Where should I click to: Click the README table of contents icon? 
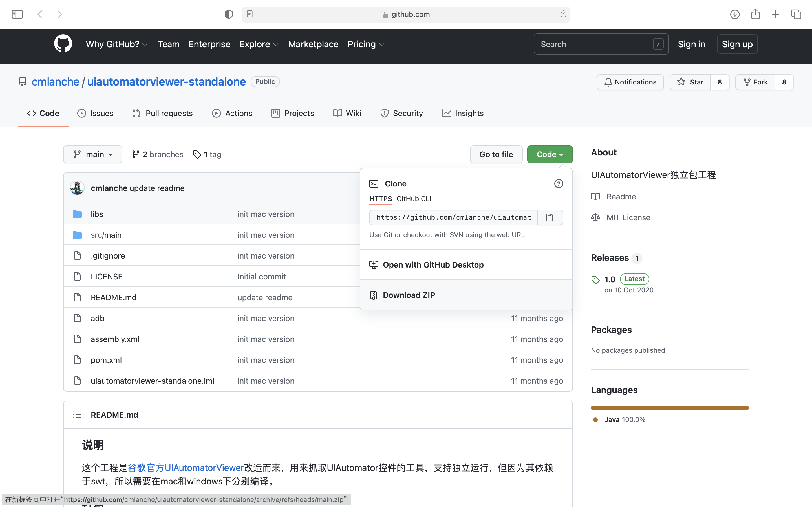tap(77, 415)
